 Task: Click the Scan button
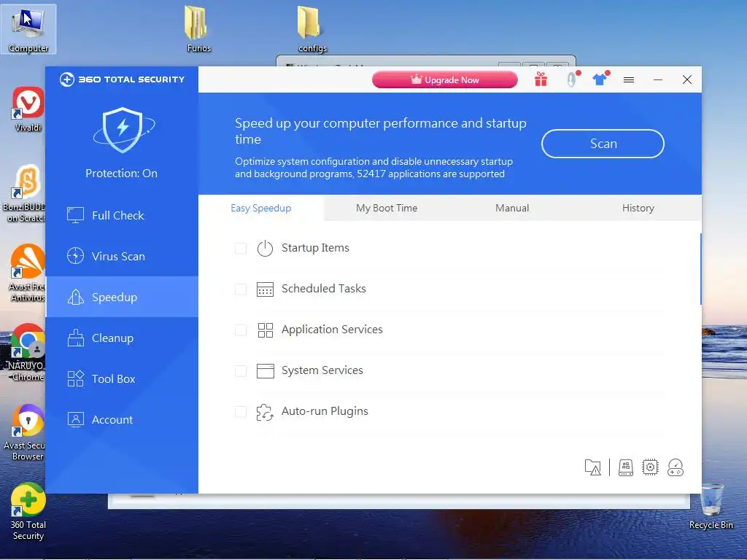(x=603, y=144)
